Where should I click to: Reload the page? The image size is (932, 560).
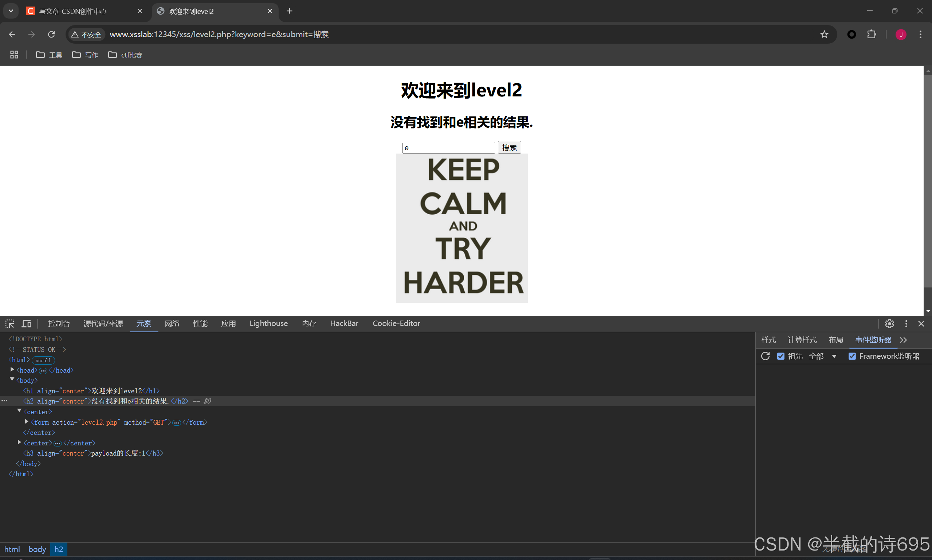pos(51,34)
